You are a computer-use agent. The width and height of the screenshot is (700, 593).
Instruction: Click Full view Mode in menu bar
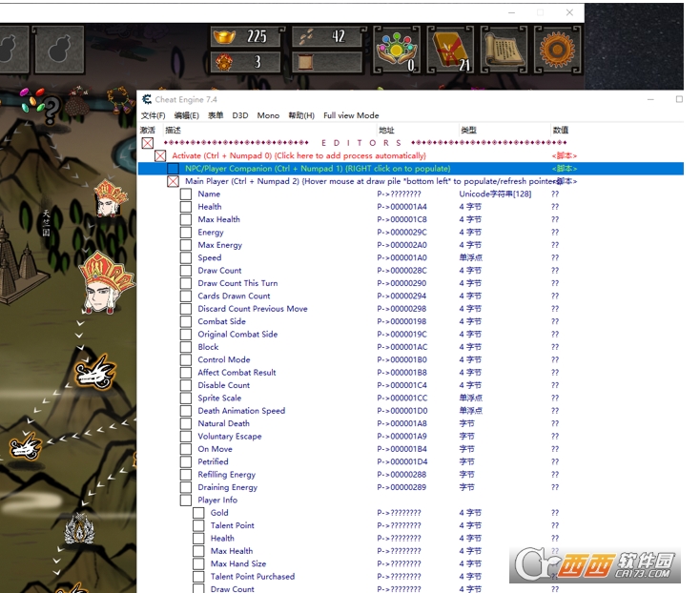tap(351, 115)
